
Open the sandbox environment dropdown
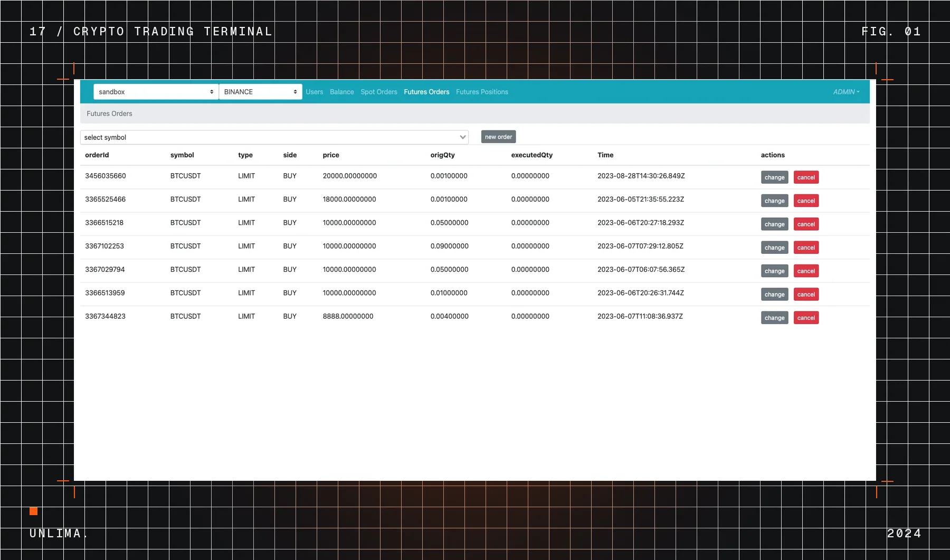[156, 92]
